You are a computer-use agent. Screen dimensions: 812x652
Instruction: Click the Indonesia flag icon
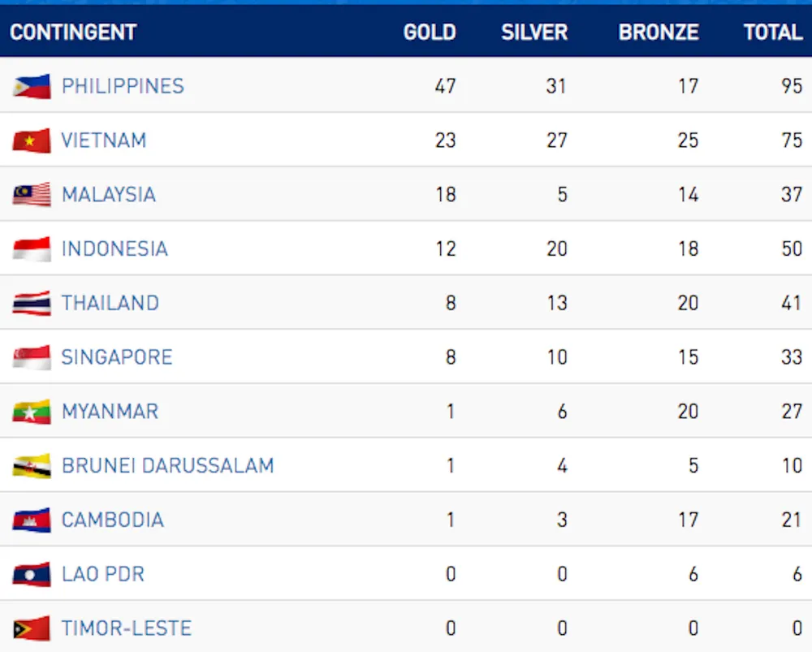[x=32, y=248]
